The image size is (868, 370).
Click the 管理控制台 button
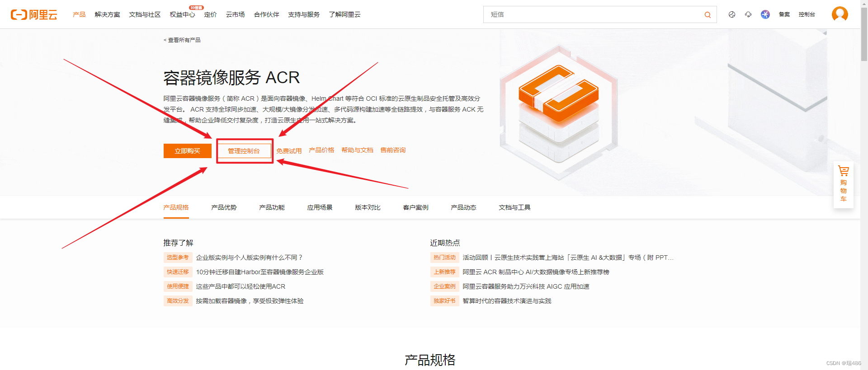pyautogui.click(x=244, y=151)
